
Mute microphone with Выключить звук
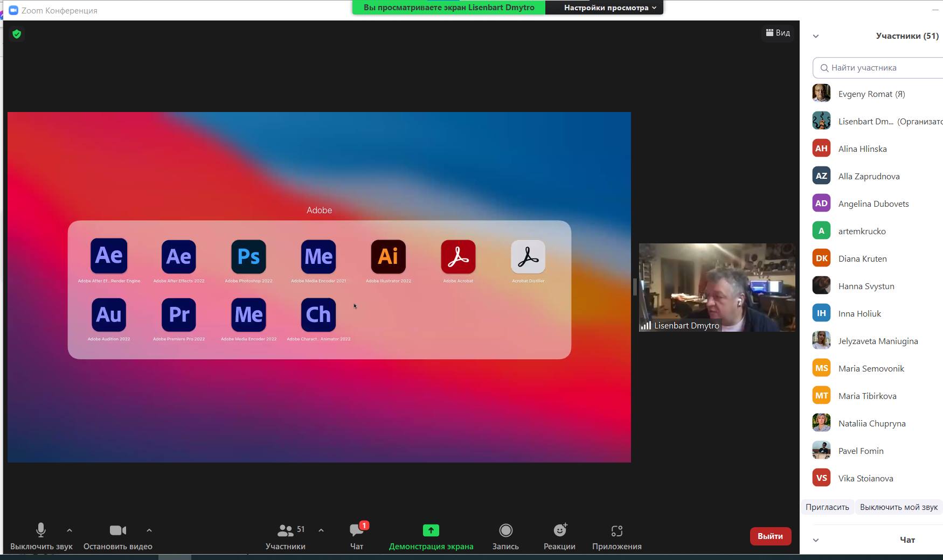41,531
